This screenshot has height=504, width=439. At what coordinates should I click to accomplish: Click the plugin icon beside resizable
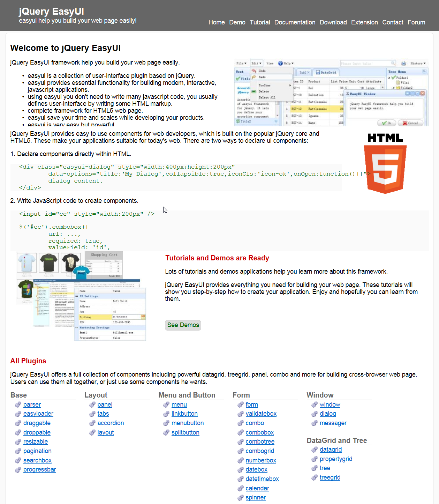click(x=18, y=442)
